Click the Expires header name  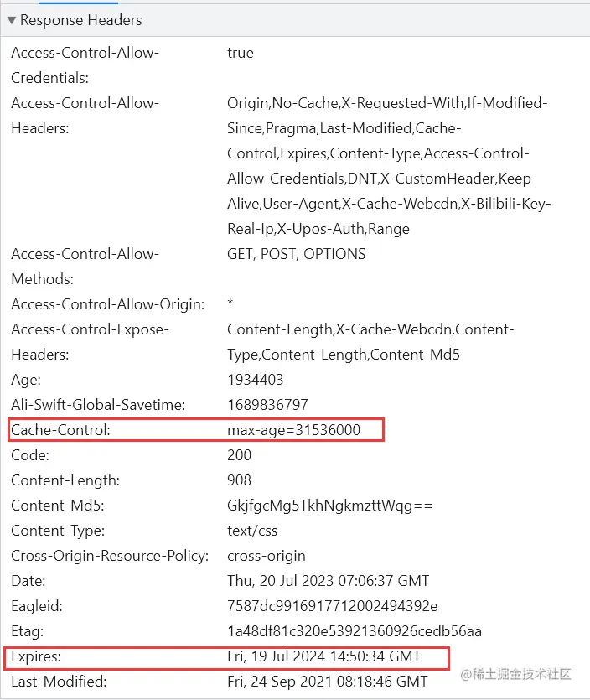36,656
